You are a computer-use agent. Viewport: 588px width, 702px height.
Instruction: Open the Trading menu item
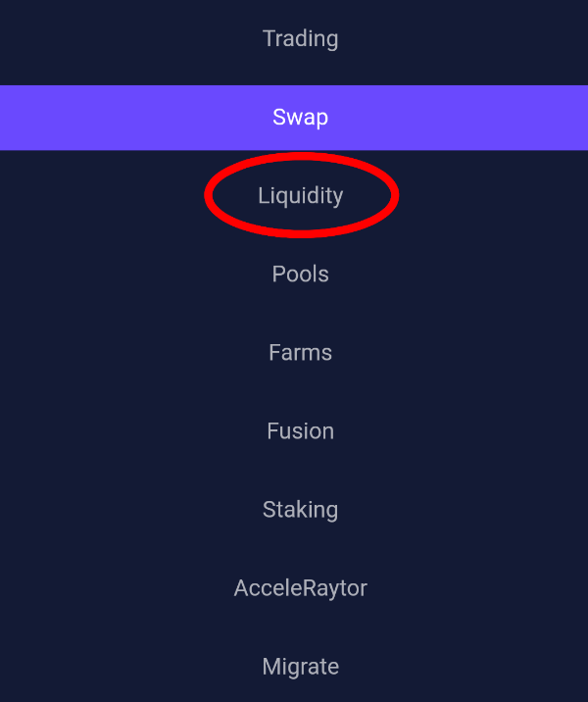[300, 39]
